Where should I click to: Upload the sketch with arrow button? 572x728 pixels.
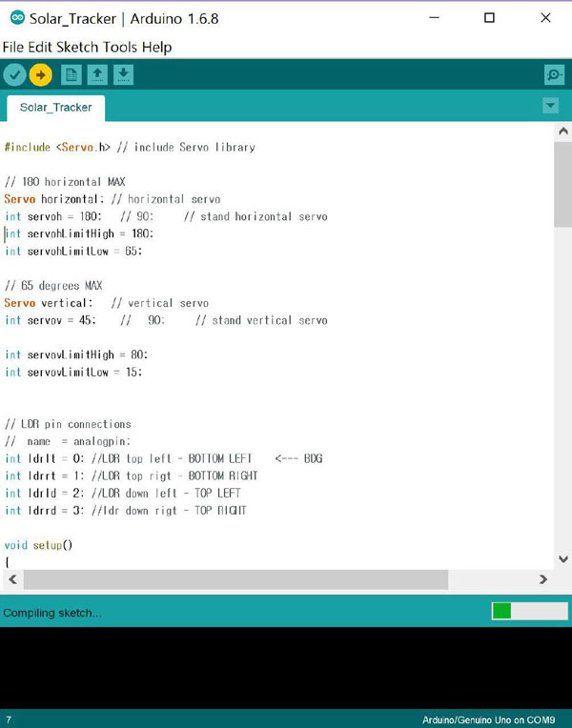[40, 74]
